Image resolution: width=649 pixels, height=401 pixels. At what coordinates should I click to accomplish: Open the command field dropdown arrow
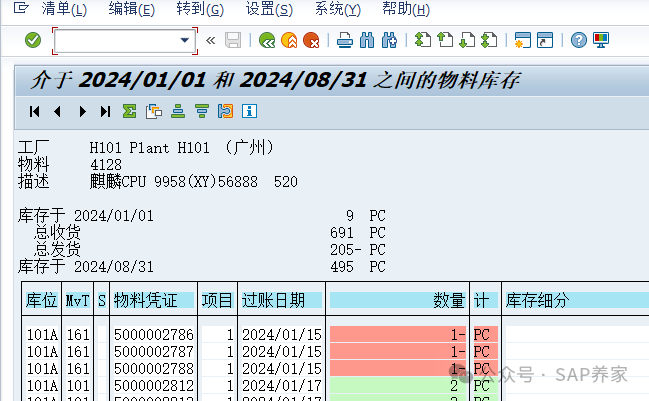(185, 41)
